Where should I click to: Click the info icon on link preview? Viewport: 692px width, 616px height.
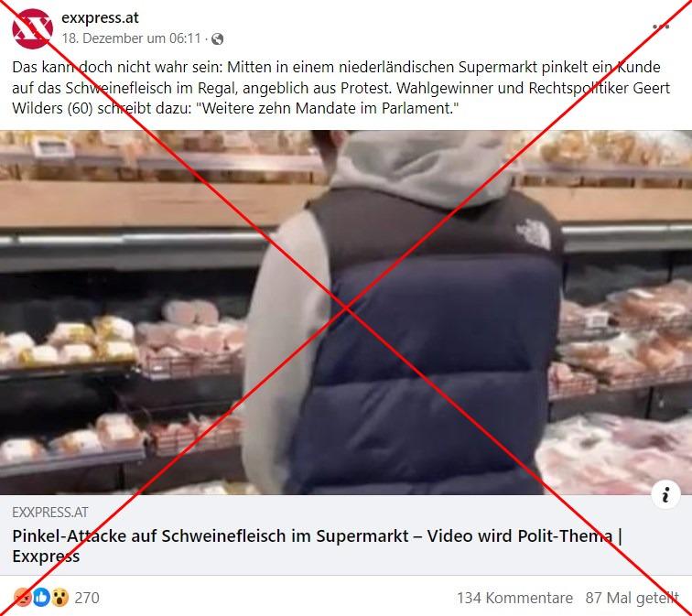pyautogui.click(x=665, y=494)
